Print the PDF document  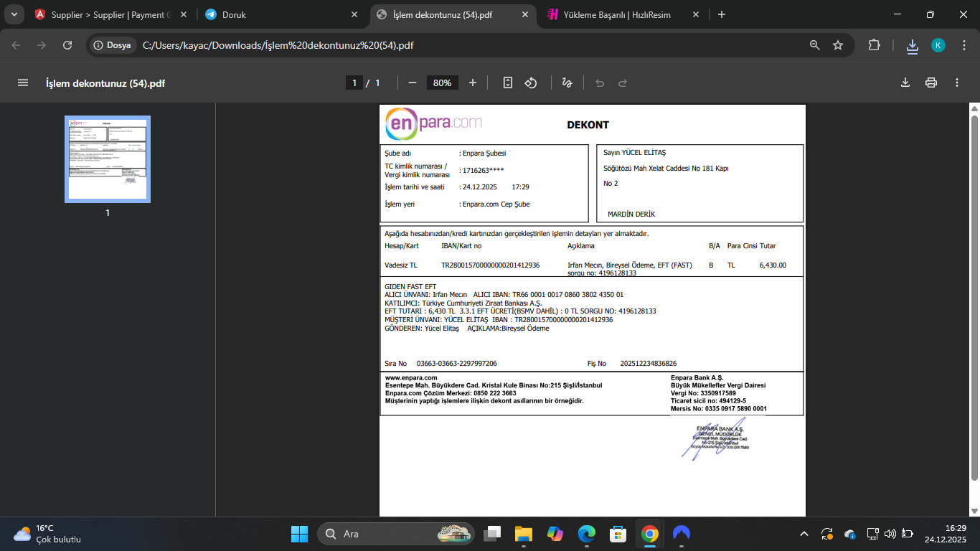[931, 83]
